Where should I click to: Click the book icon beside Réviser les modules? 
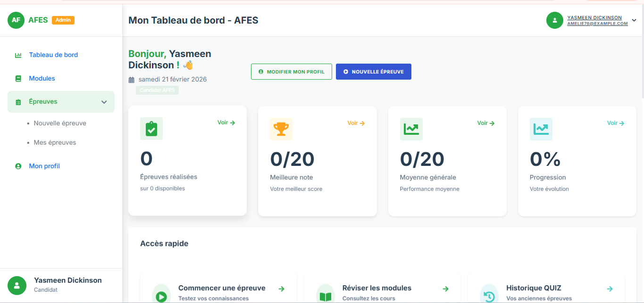[325, 295]
